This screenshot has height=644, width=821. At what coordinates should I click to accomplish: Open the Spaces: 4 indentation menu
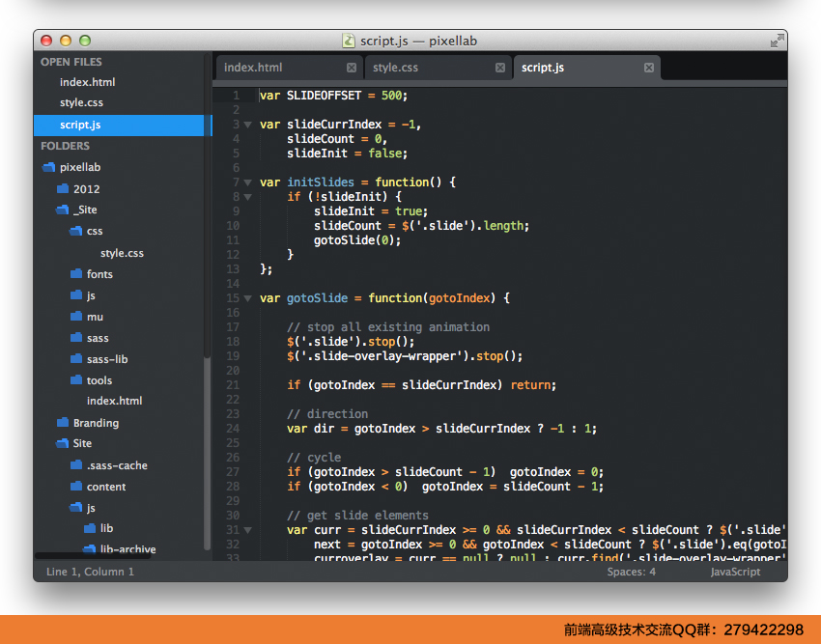(x=631, y=572)
